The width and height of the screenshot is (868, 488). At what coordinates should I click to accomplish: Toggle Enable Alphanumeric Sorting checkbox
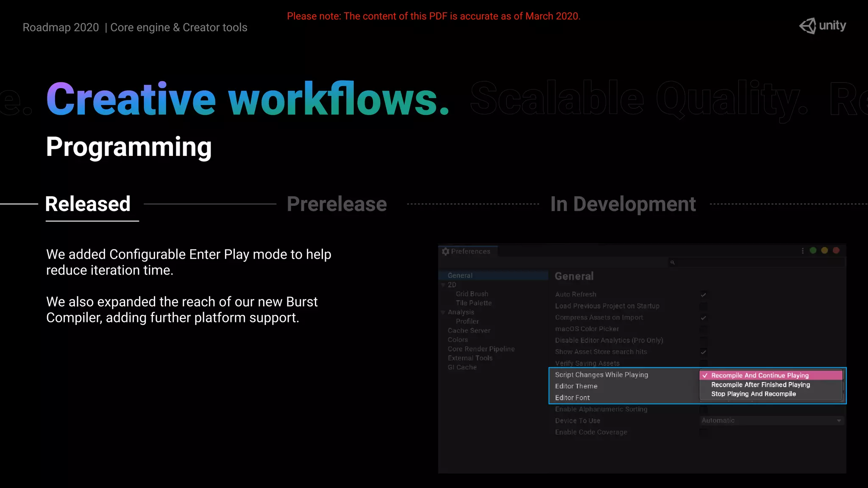(x=704, y=409)
